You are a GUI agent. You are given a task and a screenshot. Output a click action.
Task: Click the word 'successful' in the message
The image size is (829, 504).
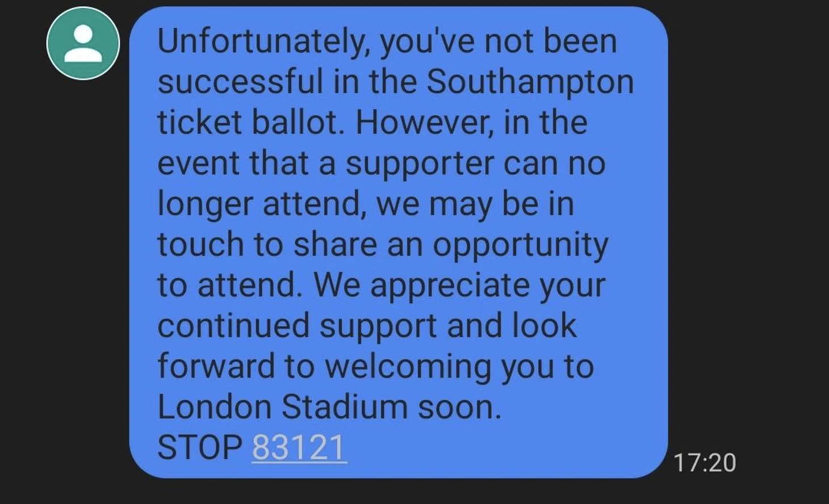pyautogui.click(x=240, y=82)
